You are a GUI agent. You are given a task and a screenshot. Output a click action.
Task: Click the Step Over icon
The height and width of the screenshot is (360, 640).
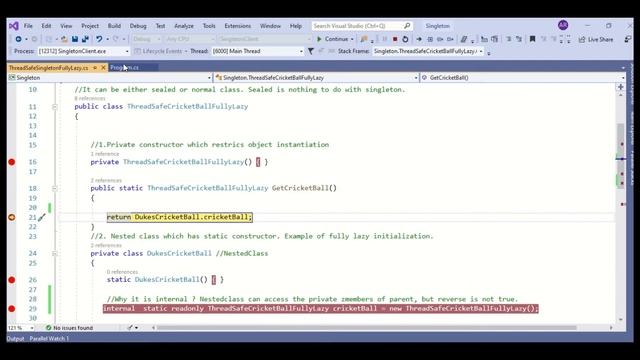coord(440,39)
